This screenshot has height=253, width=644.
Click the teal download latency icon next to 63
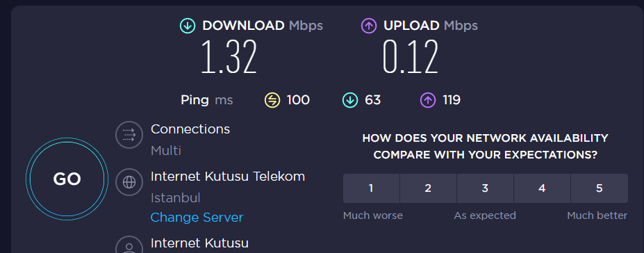tap(350, 100)
